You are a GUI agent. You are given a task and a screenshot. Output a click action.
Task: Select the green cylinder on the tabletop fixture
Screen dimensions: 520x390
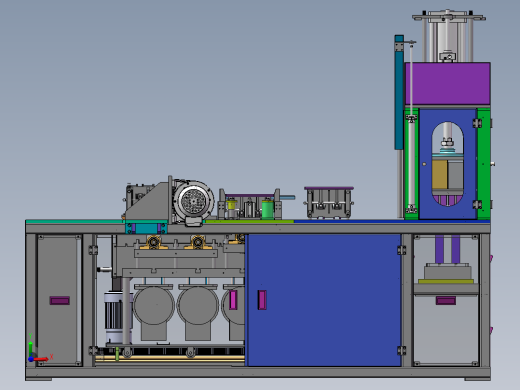pyautogui.click(x=267, y=209)
